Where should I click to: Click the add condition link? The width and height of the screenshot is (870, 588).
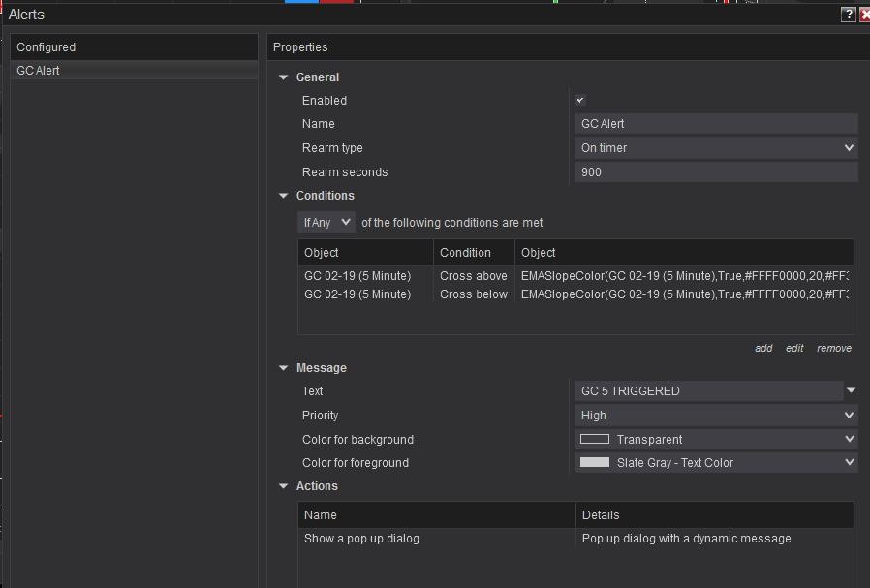pyautogui.click(x=763, y=348)
